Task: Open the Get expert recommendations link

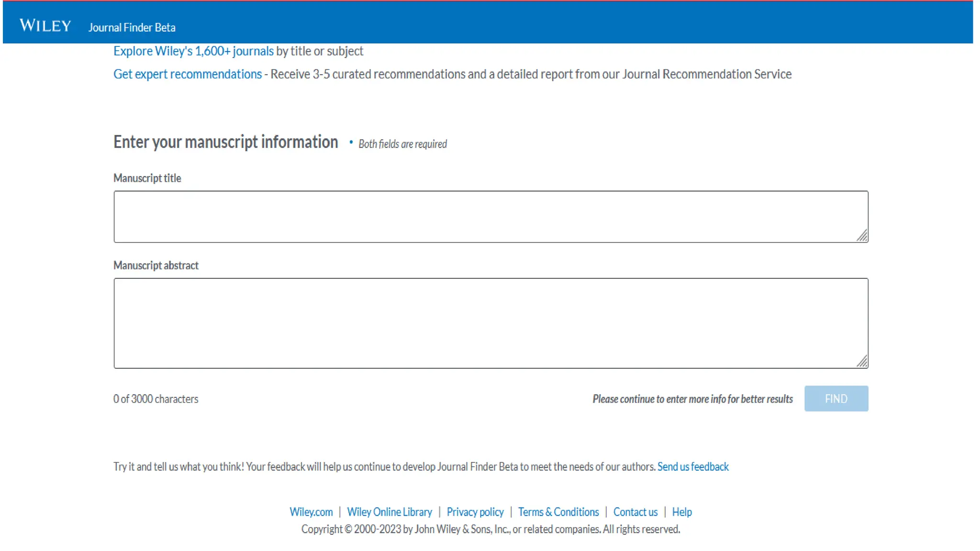Action: pos(188,74)
